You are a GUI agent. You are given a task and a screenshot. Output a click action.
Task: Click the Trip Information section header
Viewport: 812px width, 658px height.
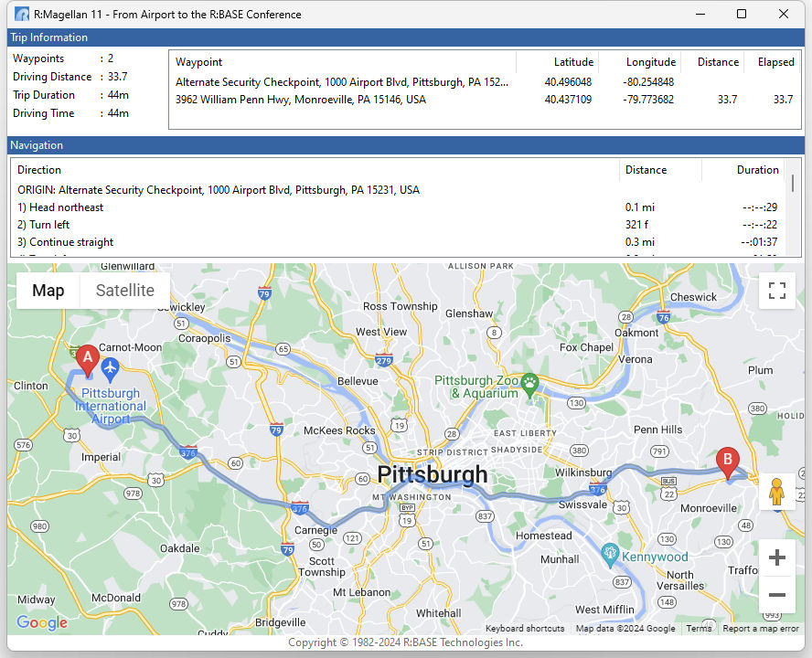pyautogui.click(x=406, y=37)
